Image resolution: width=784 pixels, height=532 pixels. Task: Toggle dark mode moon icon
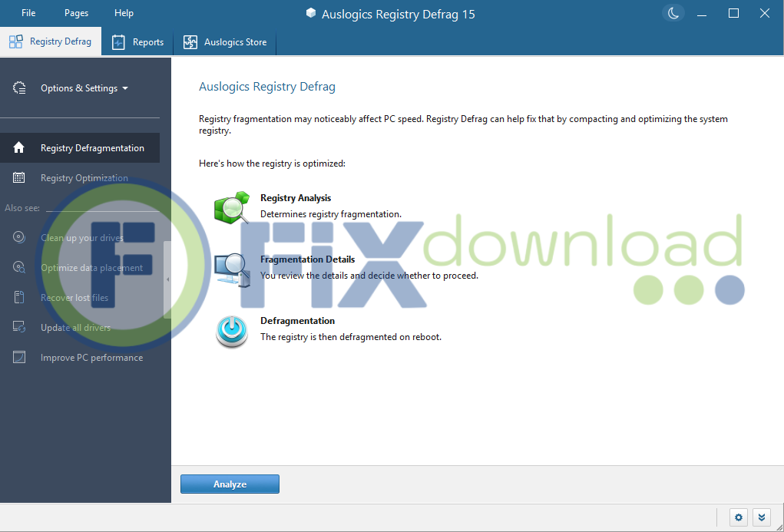coord(673,13)
